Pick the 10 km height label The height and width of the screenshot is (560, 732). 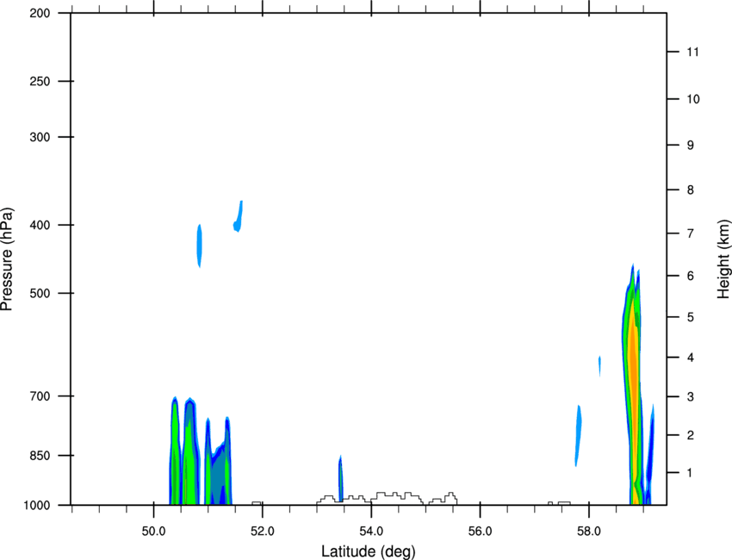point(693,99)
